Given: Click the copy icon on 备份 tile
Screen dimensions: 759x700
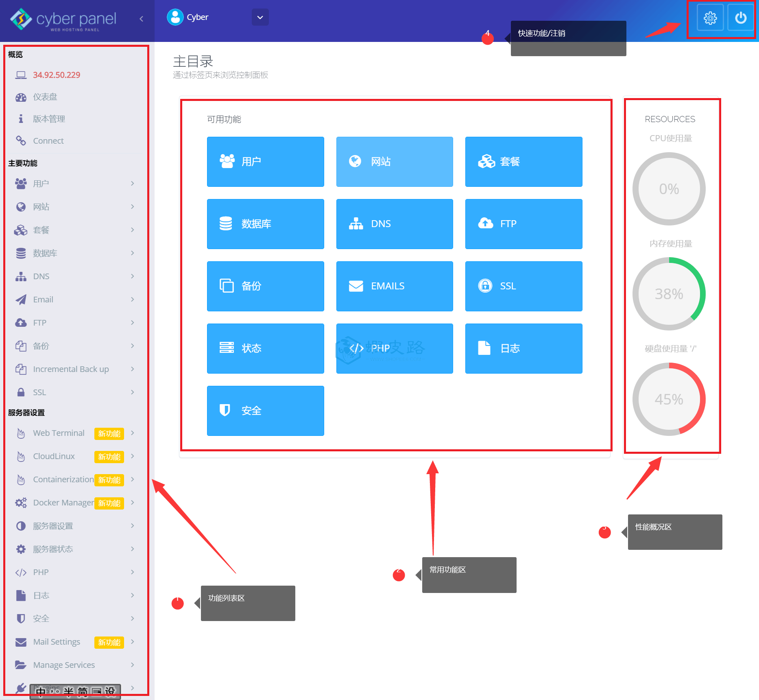Looking at the screenshot, I should pyautogui.click(x=227, y=286).
